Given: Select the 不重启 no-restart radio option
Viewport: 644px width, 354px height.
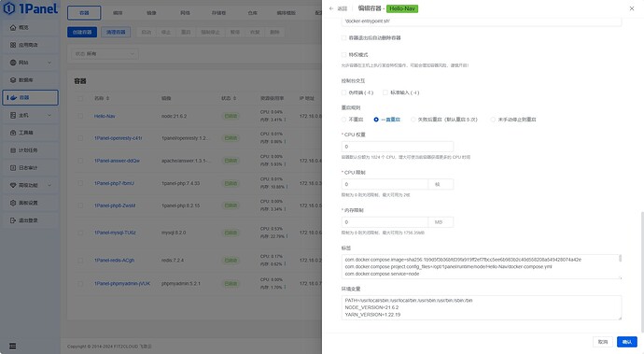Looking at the screenshot, I should (343, 120).
